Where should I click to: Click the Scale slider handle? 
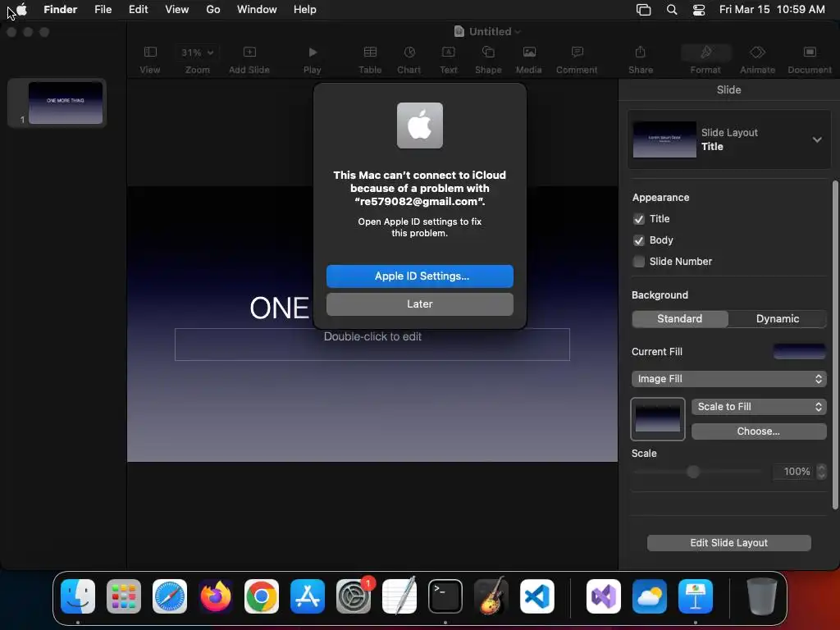pyautogui.click(x=693, y=472)
